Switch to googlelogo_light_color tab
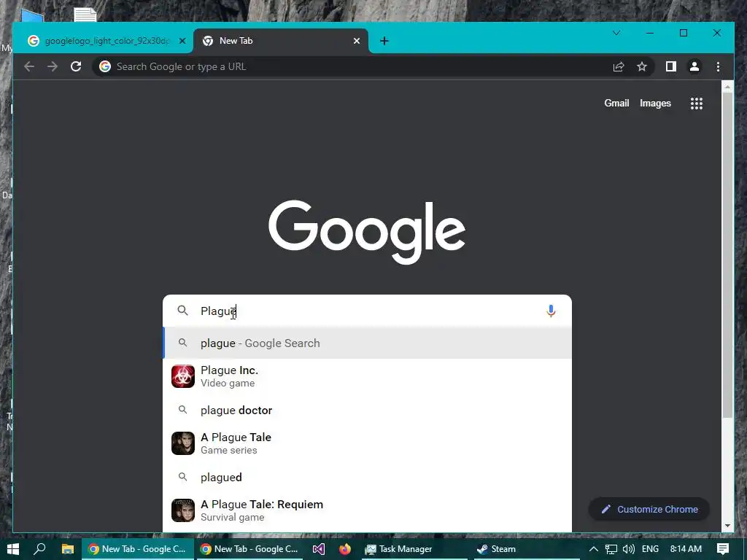Viewport: 747px width, 560px height. point(103,41)
